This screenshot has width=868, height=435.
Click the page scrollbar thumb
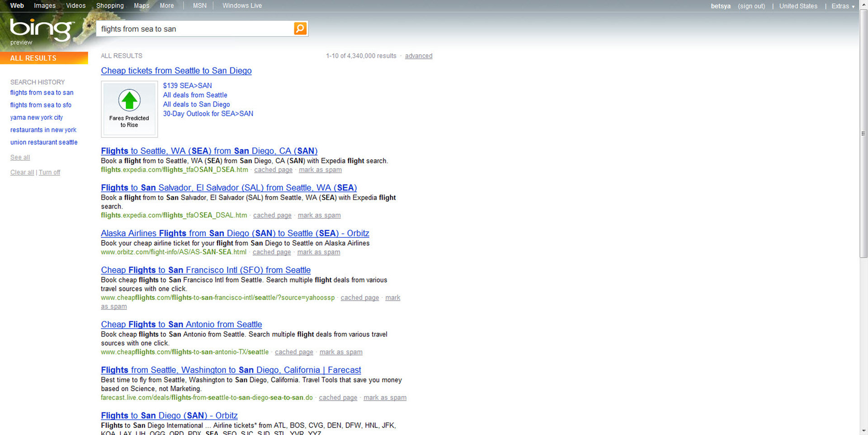coord(863,133)
